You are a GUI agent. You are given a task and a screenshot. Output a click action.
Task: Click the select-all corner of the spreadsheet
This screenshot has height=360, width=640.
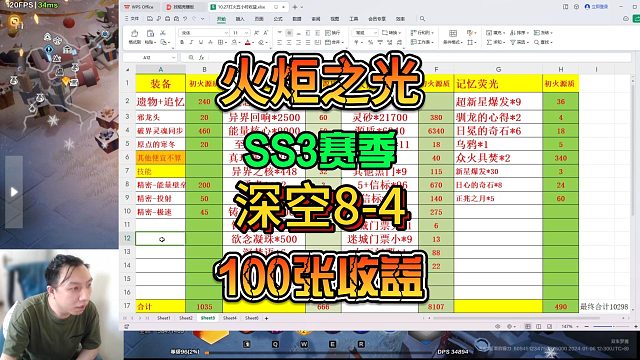point(127,69)
